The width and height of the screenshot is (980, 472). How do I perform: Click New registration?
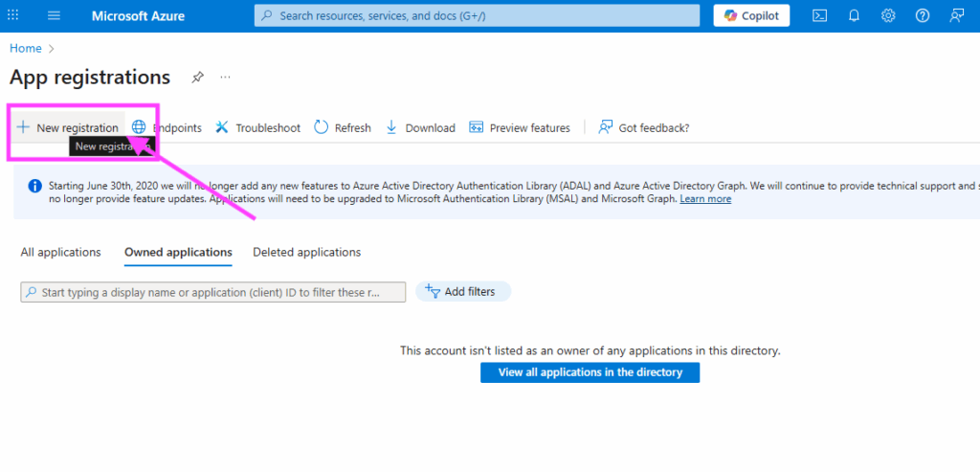tap(67, 127)
